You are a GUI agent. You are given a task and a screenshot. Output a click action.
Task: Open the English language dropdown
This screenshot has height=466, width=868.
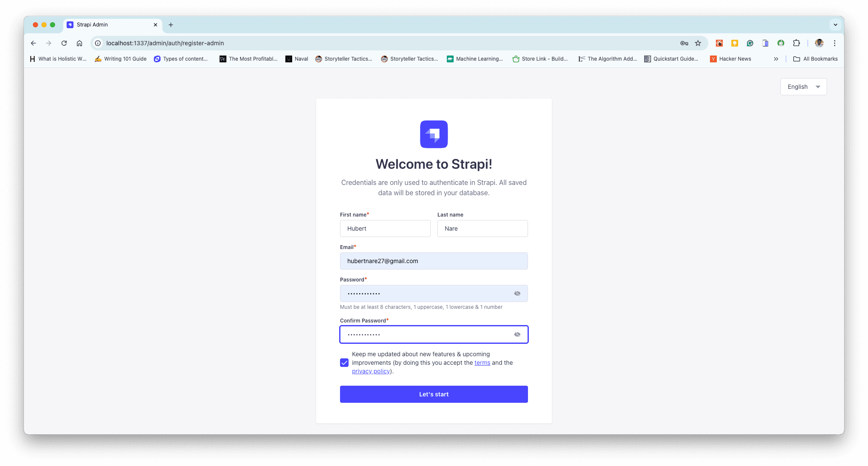tap(803, 87)
